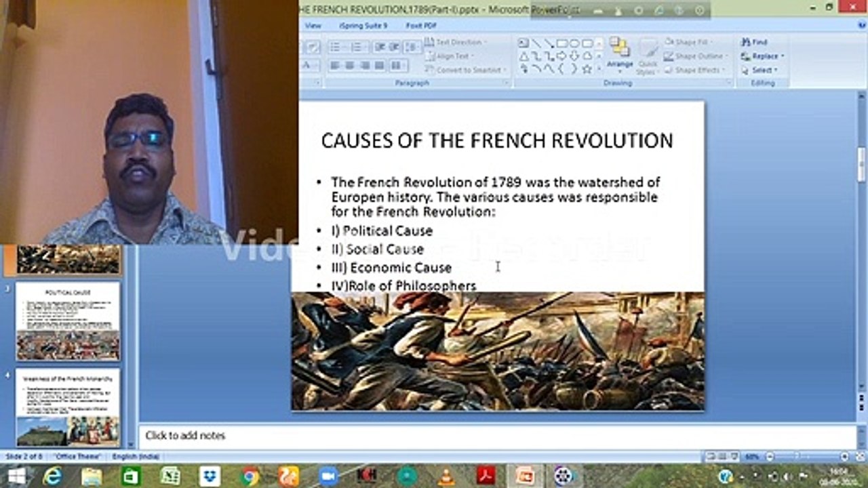Click the Find button
Image resolution: width=868 pixels, height=488 pixels.
[754, 42]
